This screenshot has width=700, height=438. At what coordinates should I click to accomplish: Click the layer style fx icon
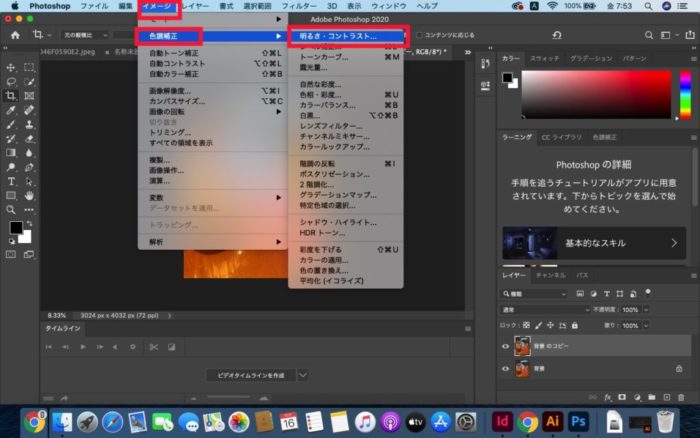(608, 397)
